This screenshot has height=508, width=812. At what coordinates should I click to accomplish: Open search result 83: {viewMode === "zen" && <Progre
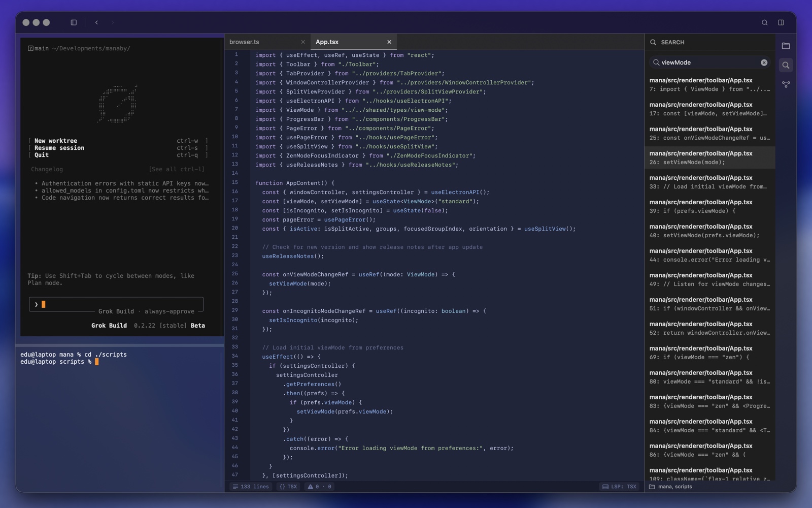(x=709, y=402)
